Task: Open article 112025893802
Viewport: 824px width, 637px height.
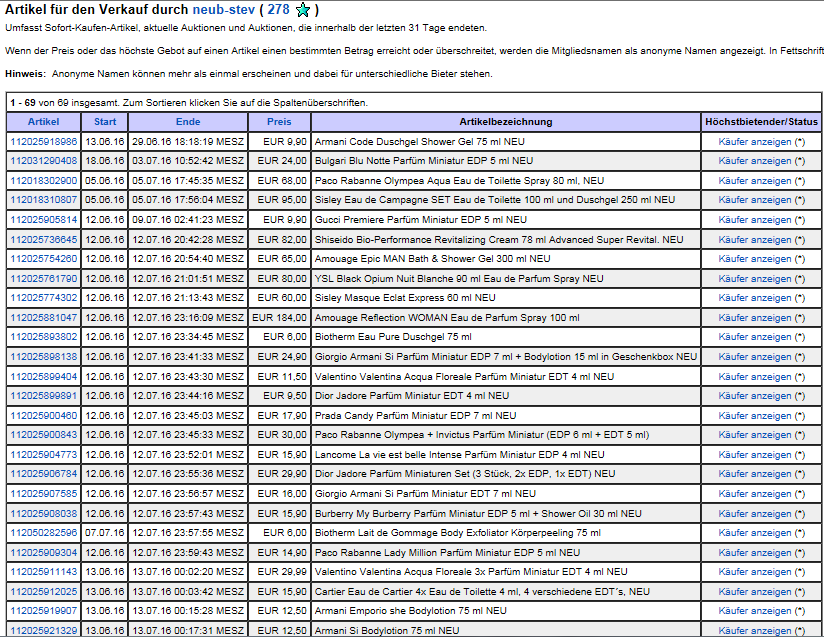Action: click(44, 336)
